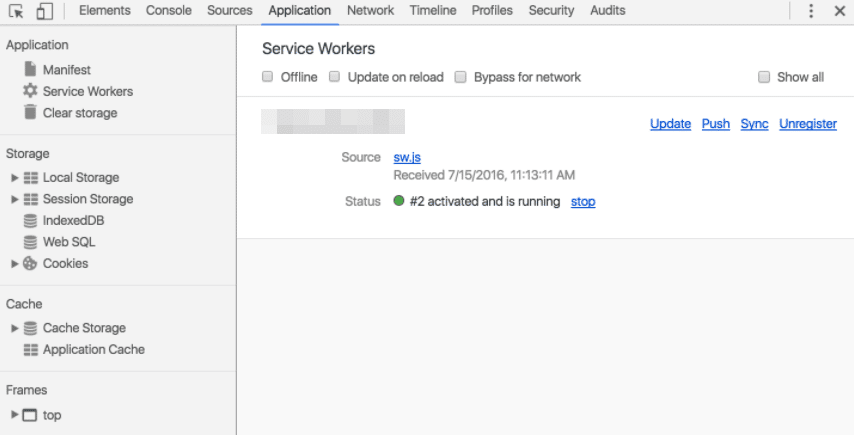
Task: Expand the Cache Storage tree
Action: [15, 328]
